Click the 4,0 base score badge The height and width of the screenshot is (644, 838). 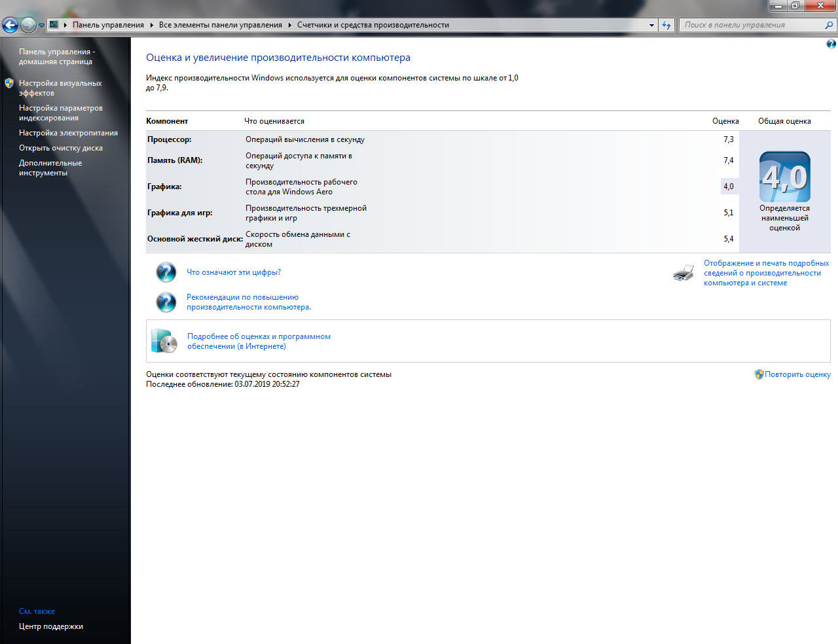click(784, 177)
